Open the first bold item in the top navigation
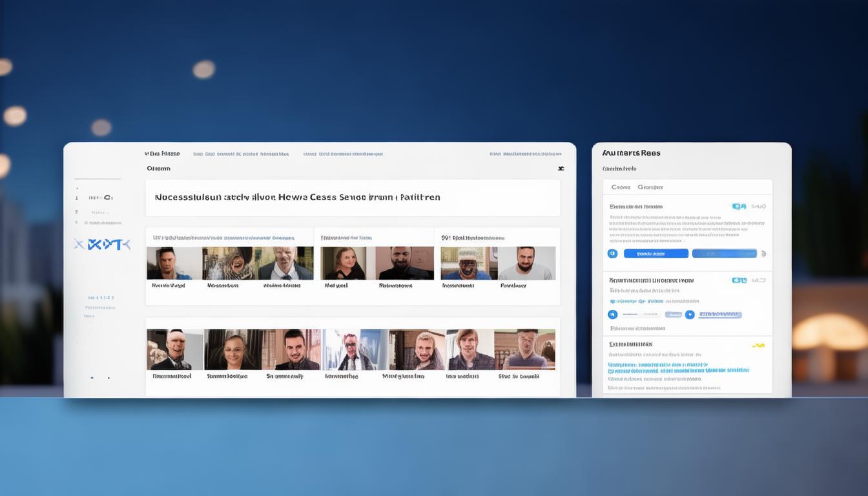The image size is (868, 496). (162, 154)
